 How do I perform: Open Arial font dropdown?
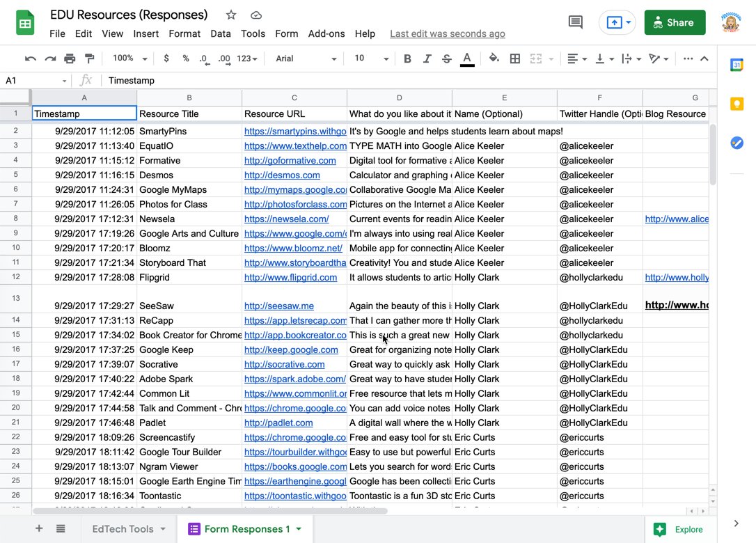[306, 58]
